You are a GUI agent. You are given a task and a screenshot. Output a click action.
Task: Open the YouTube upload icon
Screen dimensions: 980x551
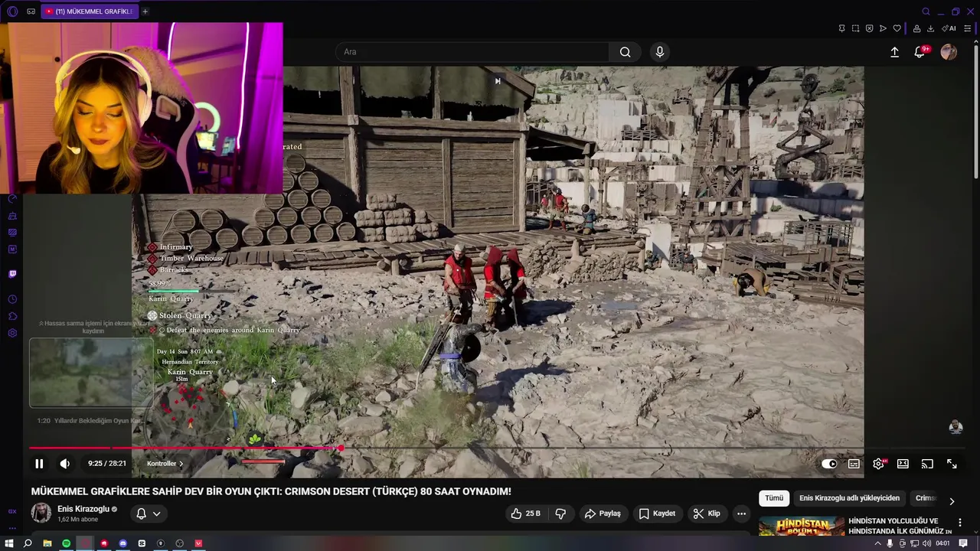pos(894,52)
